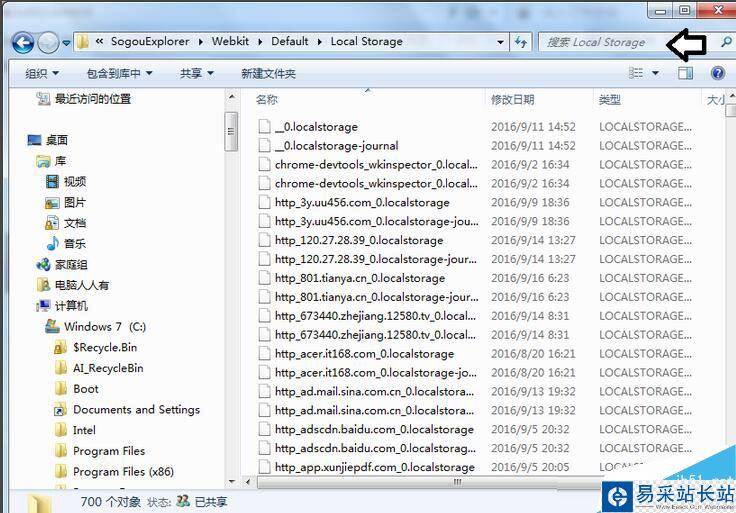Viewport: 736px width, 513px height.
Task: Click 新建文件夹 to create new folder
Action: (268, 73)
